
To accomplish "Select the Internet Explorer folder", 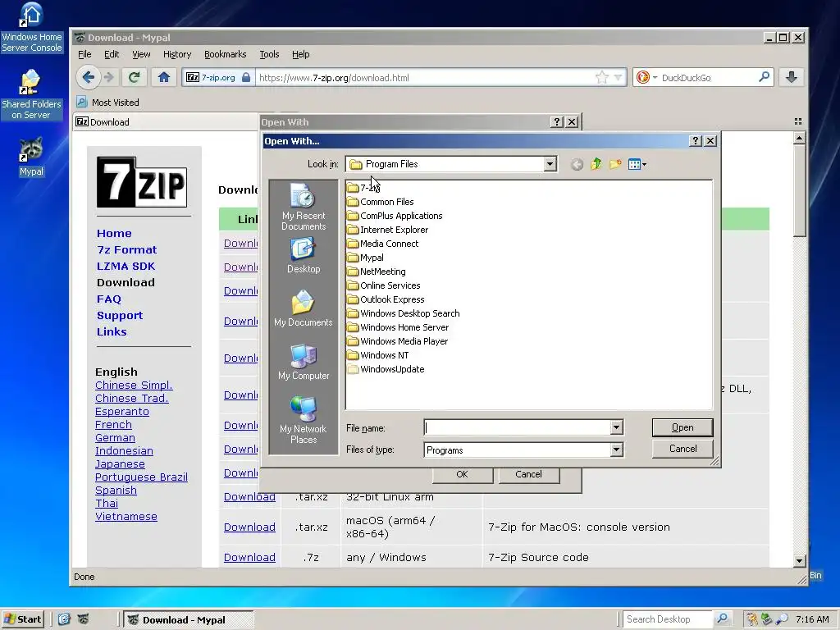I will point(388,230).
